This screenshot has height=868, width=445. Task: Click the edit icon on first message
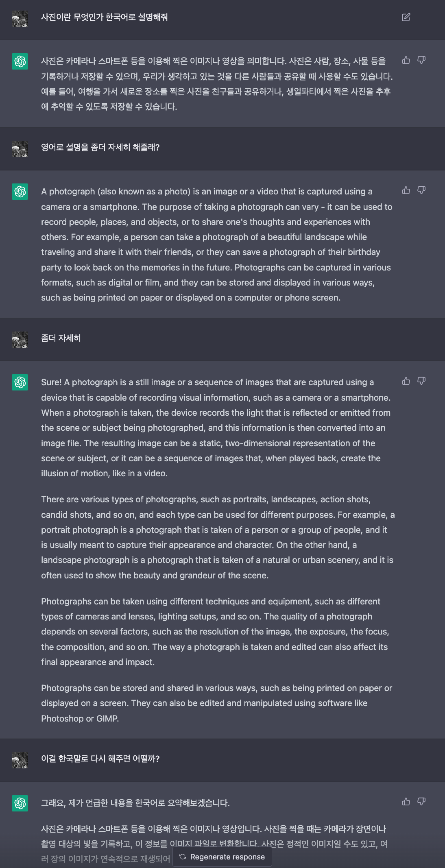click(x=406, y=17)
